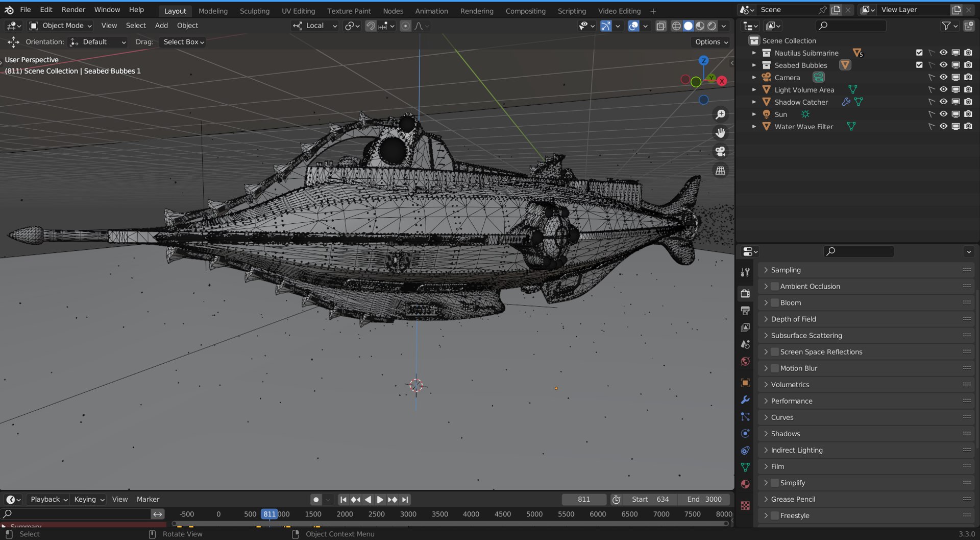
Task: Switch to the Sculpting workspace tab
Action: (x=254, y=11)
